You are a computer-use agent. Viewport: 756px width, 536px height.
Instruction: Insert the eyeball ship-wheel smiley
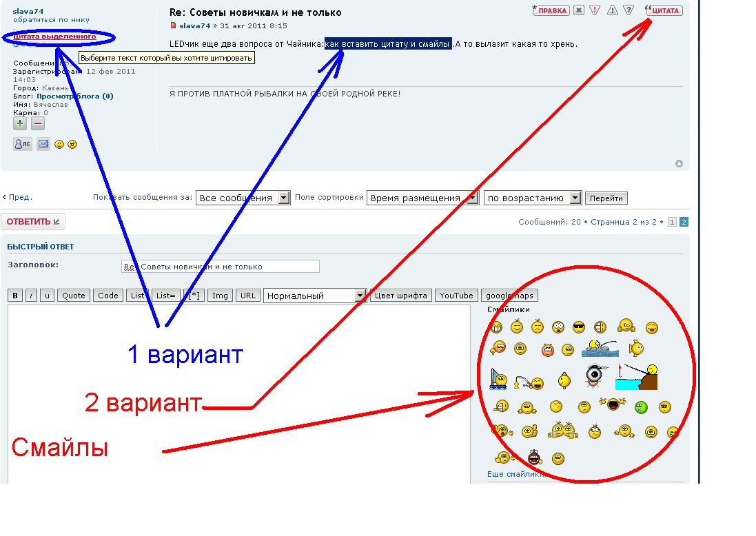[x=596, y=376]
